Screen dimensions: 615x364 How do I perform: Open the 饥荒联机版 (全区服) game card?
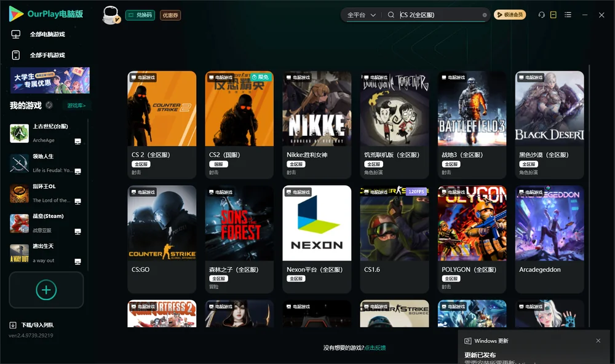point(395,125)
